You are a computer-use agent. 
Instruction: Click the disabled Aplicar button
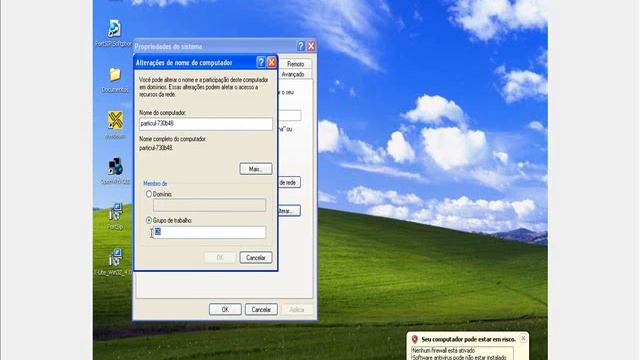[x=297, y=309]
